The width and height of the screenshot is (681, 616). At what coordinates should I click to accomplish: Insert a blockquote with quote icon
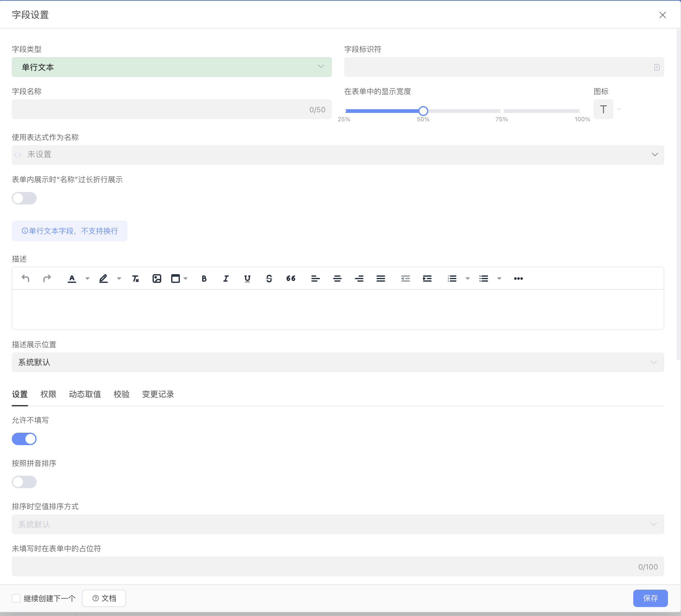[291, 279]
